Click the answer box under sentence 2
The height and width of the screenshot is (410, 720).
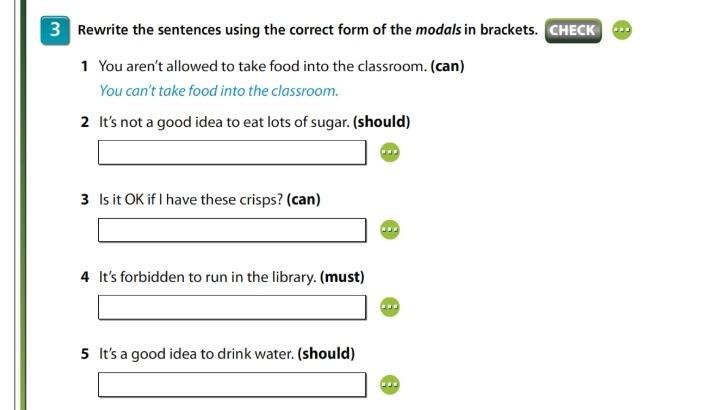232,152
